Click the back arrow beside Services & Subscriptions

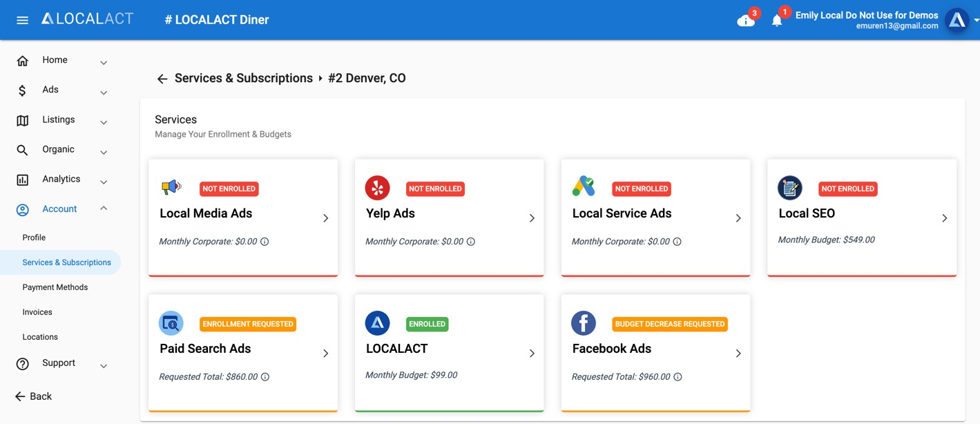(x=162, y=79)
